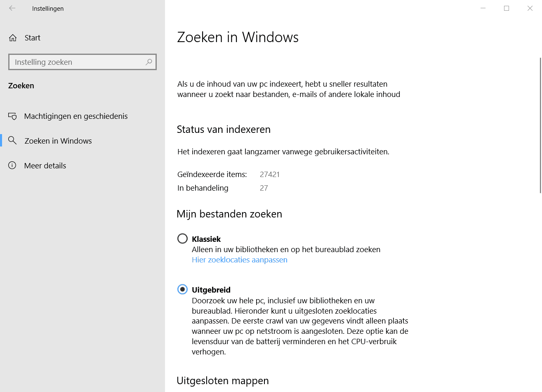Open the Start home icon
The image size is (542, 392).
click(13, 38)
